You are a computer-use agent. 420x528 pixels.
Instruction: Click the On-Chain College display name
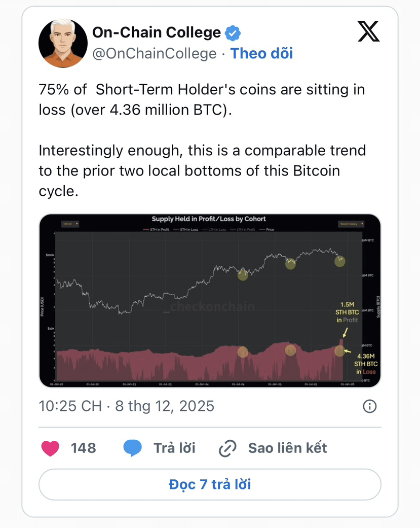point(156,32)
